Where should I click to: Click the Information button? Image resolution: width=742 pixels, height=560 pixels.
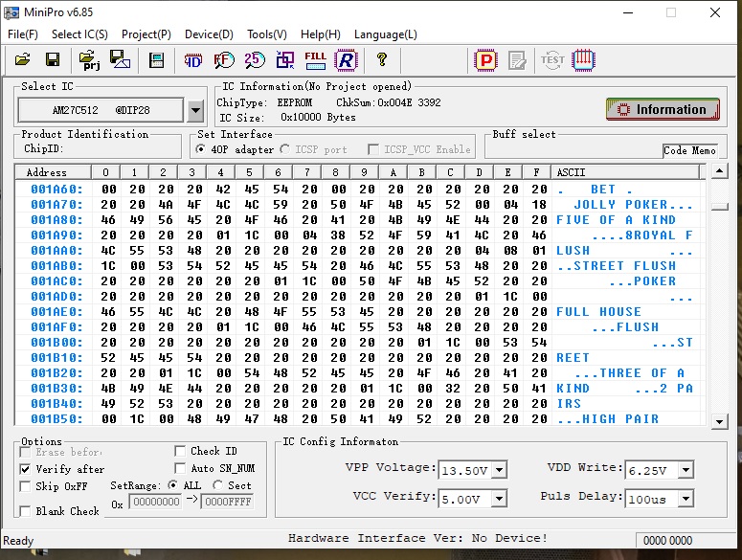click(x=663, y=109)
